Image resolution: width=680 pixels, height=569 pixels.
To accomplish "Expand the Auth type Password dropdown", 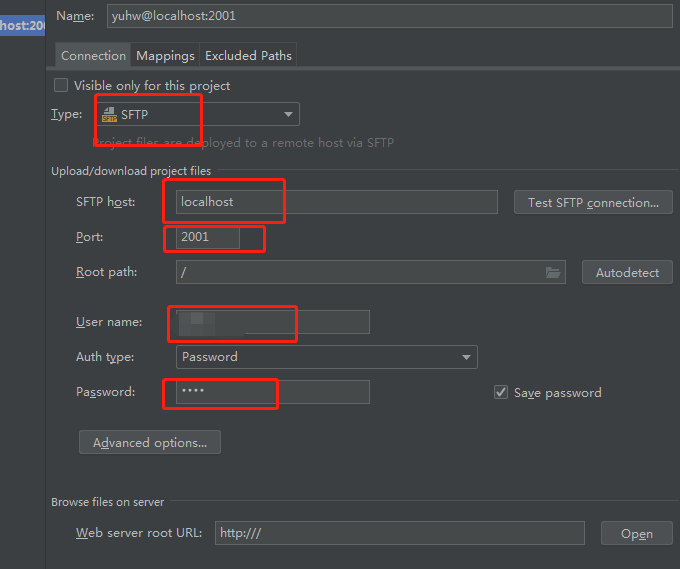I will 326,357.
